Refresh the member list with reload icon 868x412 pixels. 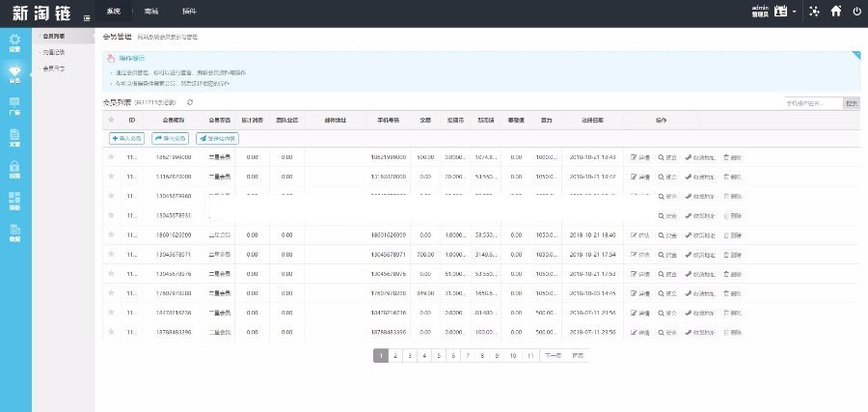pos(190,102)
